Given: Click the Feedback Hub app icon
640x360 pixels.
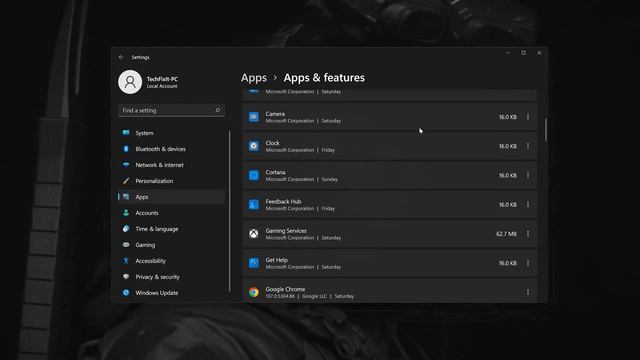Looking at the screenshot, I should 253,204.
